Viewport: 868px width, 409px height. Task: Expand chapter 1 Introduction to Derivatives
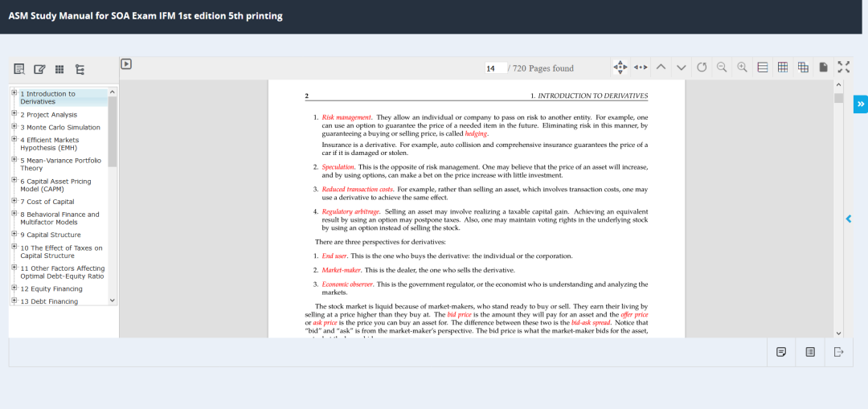tap(14, 92)
